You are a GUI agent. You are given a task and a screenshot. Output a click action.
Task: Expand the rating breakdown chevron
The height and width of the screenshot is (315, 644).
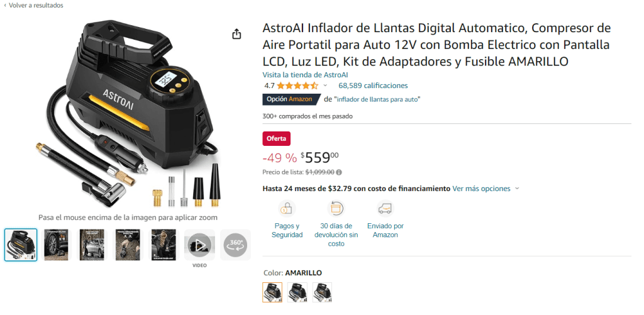tap(325, 86)
